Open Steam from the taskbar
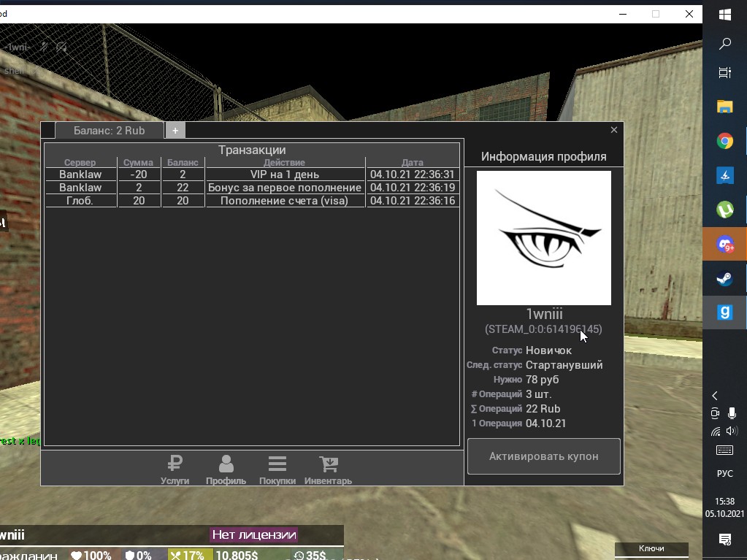 [x=724, y=278]
